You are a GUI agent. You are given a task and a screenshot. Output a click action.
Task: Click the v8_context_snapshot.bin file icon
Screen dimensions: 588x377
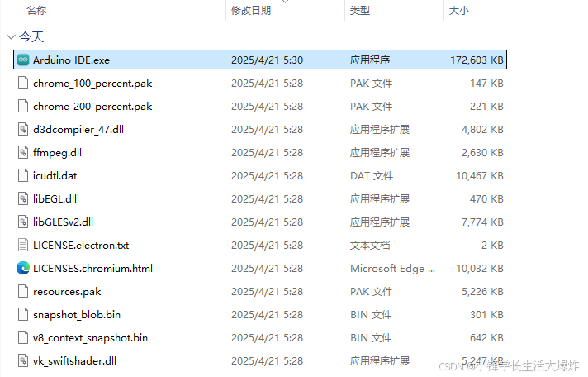point(23,337)
